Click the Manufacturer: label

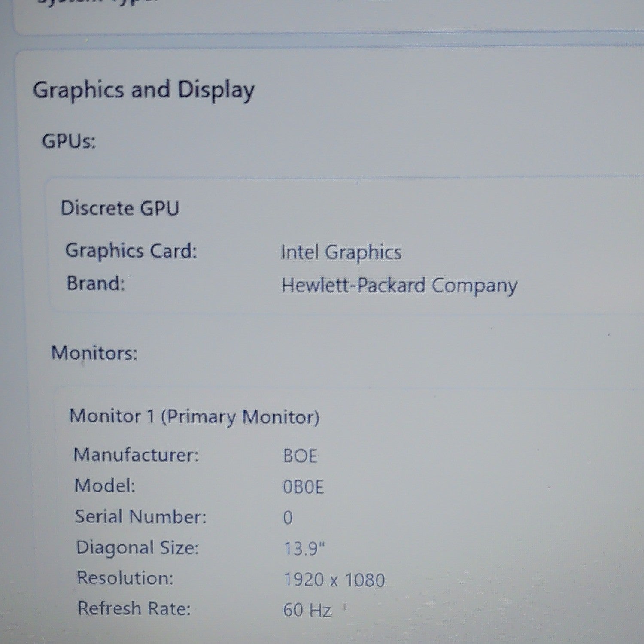137,455
